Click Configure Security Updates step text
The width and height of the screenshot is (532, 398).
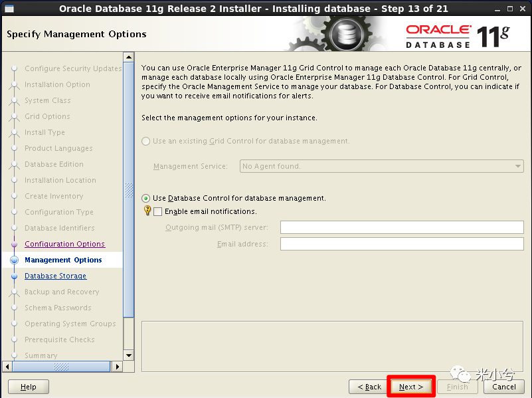tap(73, 68)
